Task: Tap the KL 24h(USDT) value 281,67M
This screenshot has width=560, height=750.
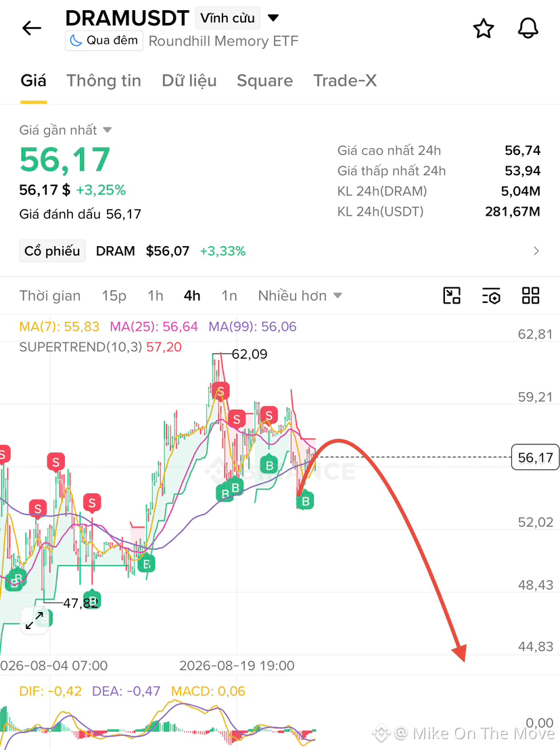Action: click(x=513, y=212)
